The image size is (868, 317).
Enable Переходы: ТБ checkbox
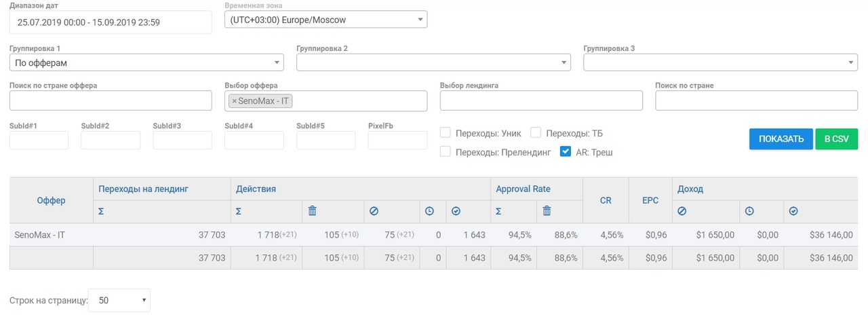(536, 132)
